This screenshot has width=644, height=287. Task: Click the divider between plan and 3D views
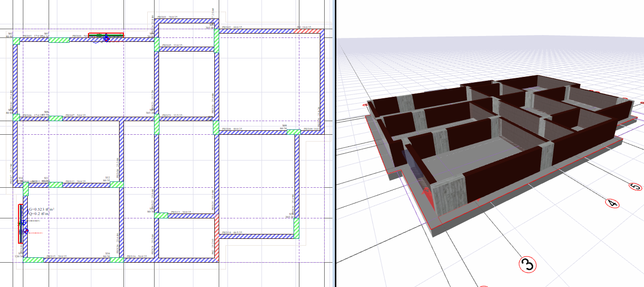(335, 143)
